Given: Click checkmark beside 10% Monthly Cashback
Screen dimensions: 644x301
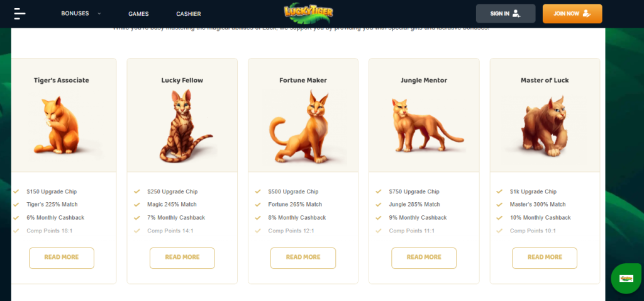Looking at the screenshot, I should pos(499,217).
